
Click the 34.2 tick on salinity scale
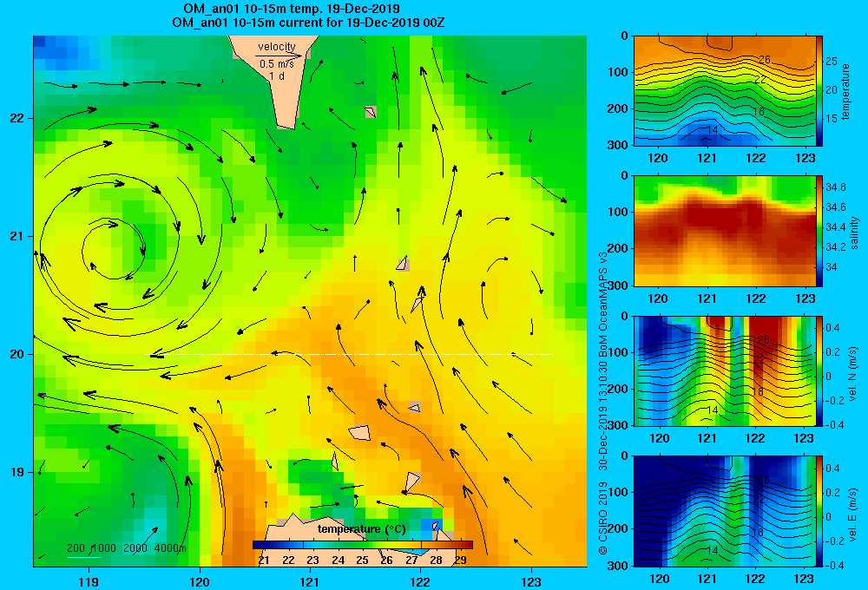click(835, 247)
